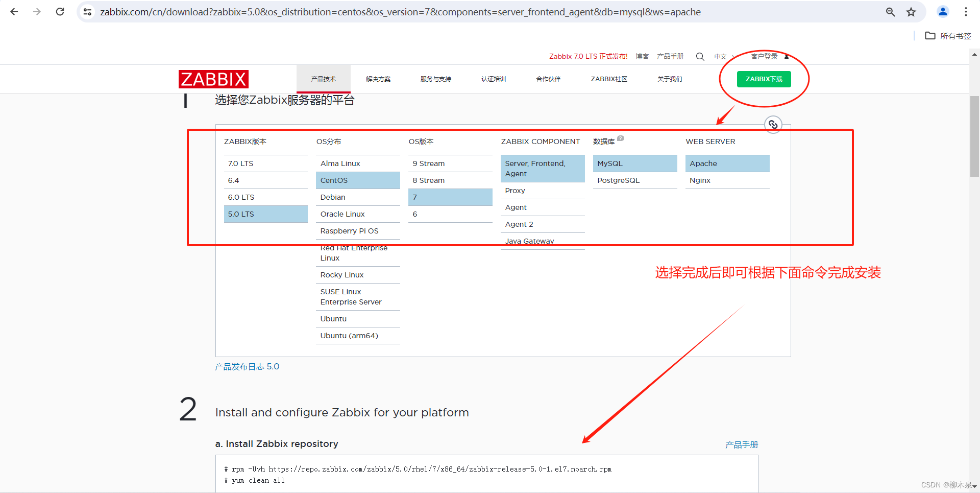The height and width of the screenshot is (493, 980).
Task: Reload the Zabbix download page
Action: pos(60,12)
